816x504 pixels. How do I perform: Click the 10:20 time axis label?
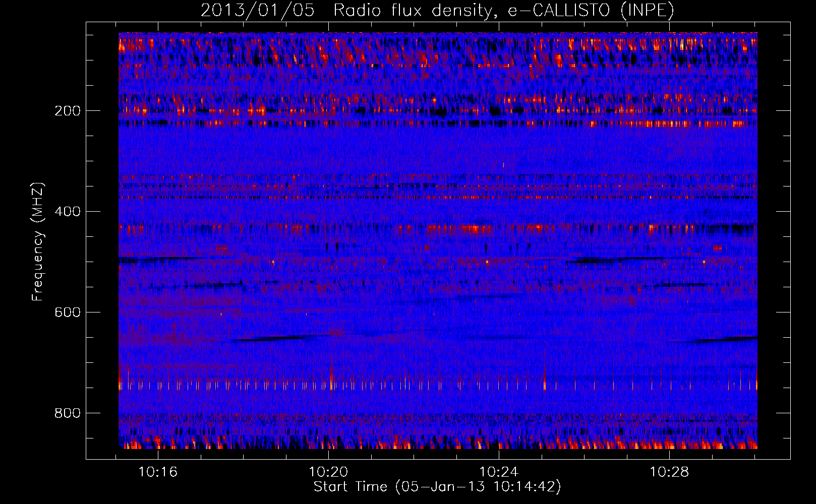pyautogui.click(x=328, y=472)
